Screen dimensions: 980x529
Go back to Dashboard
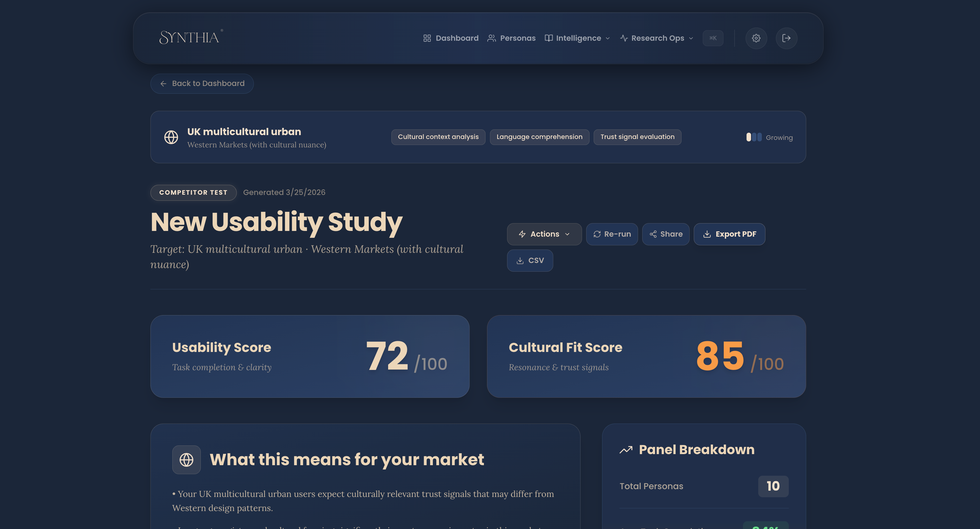coord(202,84)
